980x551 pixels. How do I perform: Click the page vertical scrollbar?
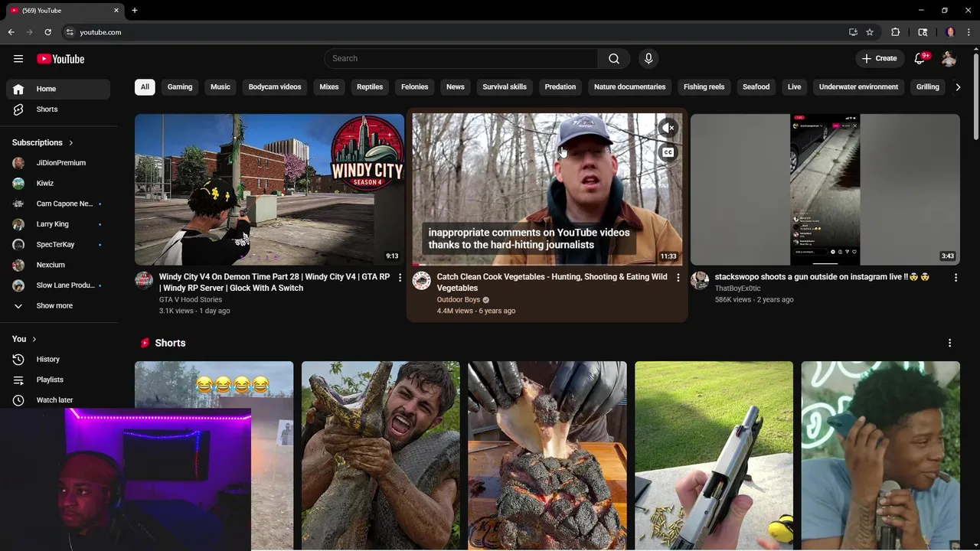[975, 95]
